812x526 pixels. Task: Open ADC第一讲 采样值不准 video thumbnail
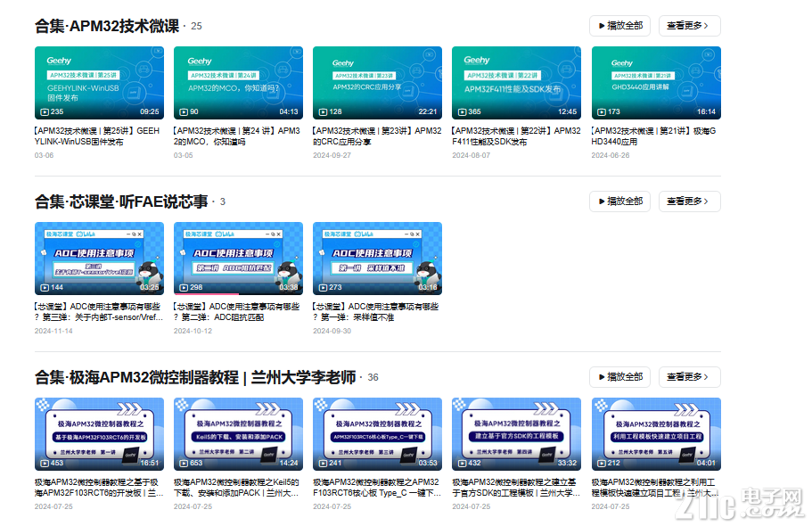pos(378,259)
